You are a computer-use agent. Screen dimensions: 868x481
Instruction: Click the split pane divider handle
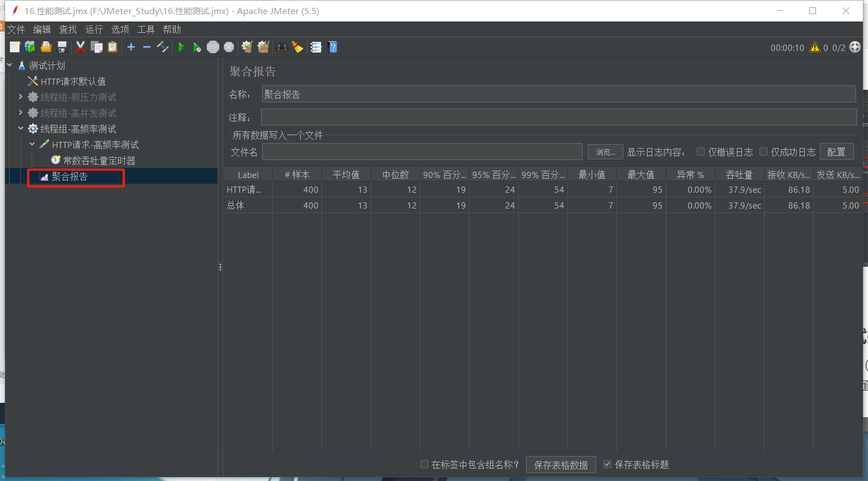click(220, 267)
